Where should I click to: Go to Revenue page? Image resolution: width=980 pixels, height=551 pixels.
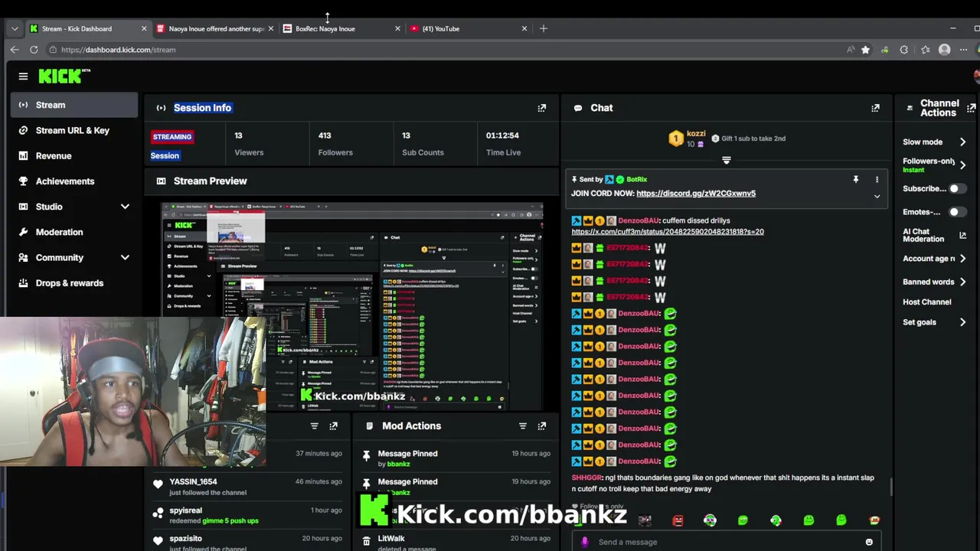(x=74, y=156)
